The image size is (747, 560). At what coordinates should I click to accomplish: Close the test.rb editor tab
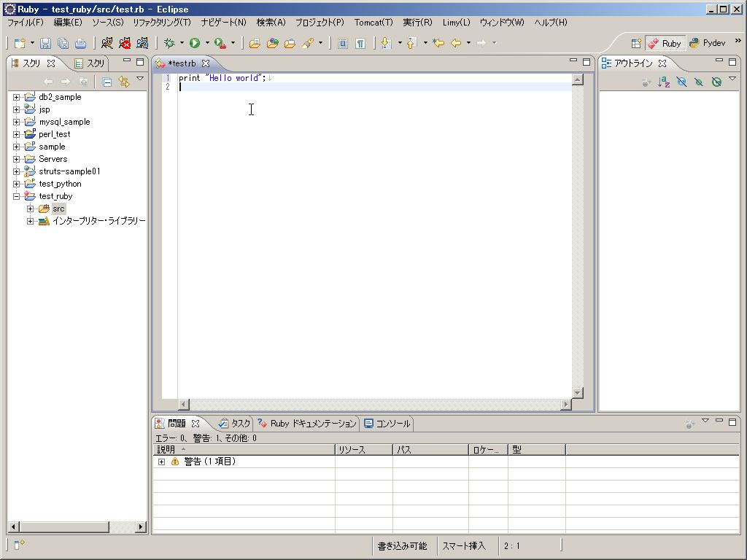pyautogui.click(x=205, y=63)
